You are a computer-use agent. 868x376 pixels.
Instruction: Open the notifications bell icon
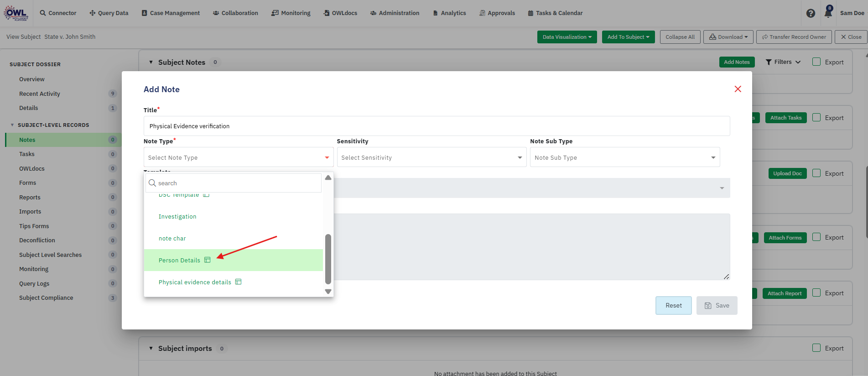tap(828, 13)
